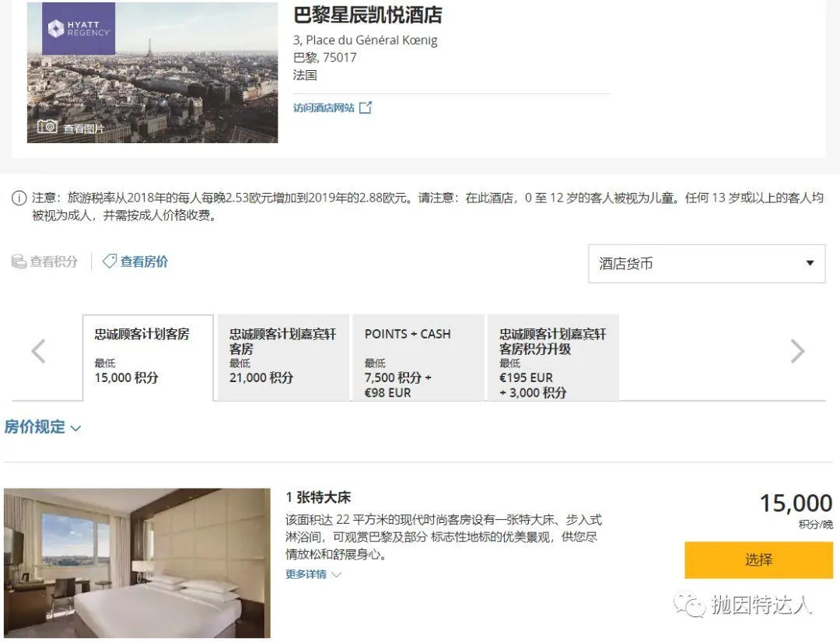
Task: Click the Hyatt Regency logo
Action: point(79,29)
